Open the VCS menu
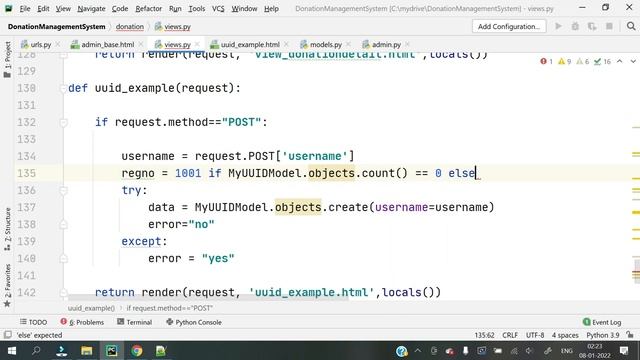 click(x=218, y=9)
